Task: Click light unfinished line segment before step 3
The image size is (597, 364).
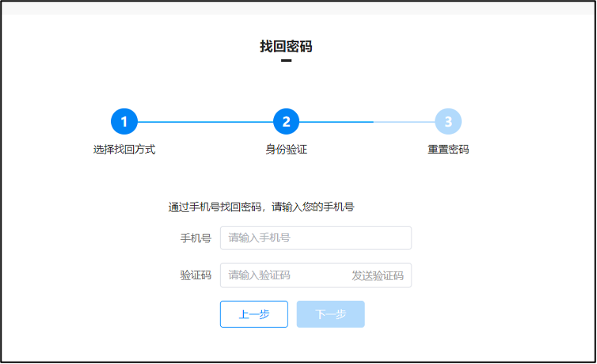Action: pos(404,122)
